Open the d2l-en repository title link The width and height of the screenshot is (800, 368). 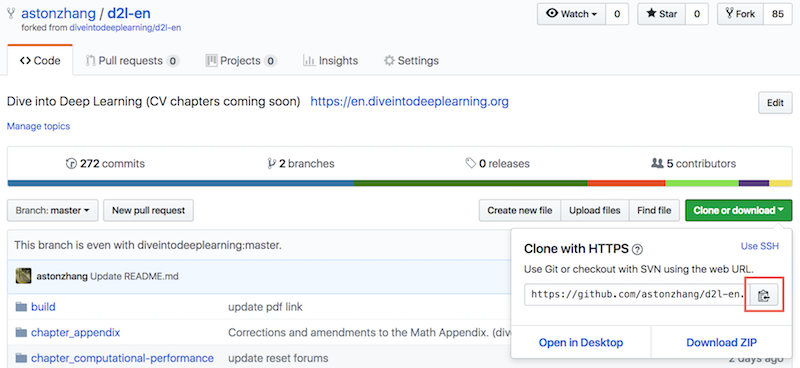(x=129, y=13)
